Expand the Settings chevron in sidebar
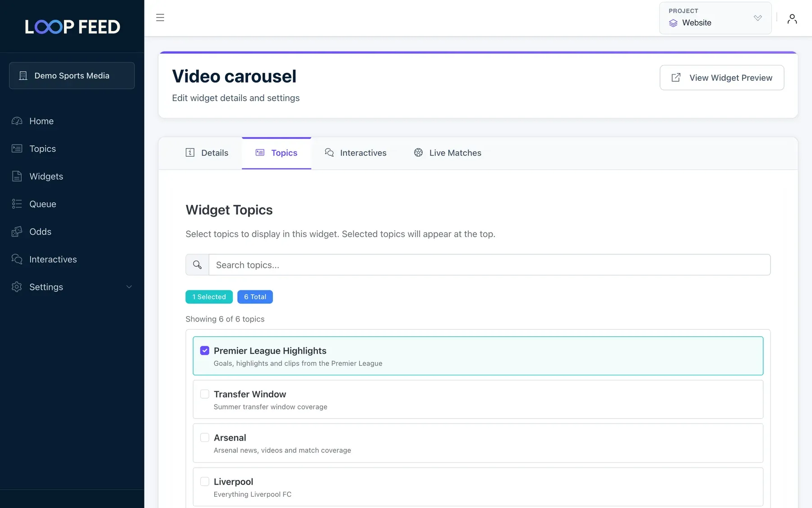812x508 pixels. [x=129, y=287]
